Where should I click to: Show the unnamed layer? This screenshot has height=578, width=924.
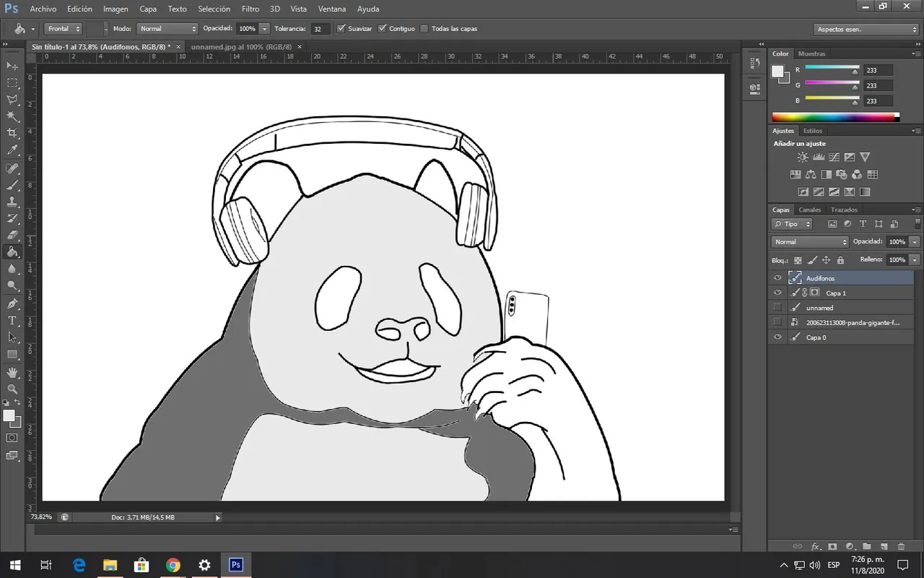(x=777, y=308)
